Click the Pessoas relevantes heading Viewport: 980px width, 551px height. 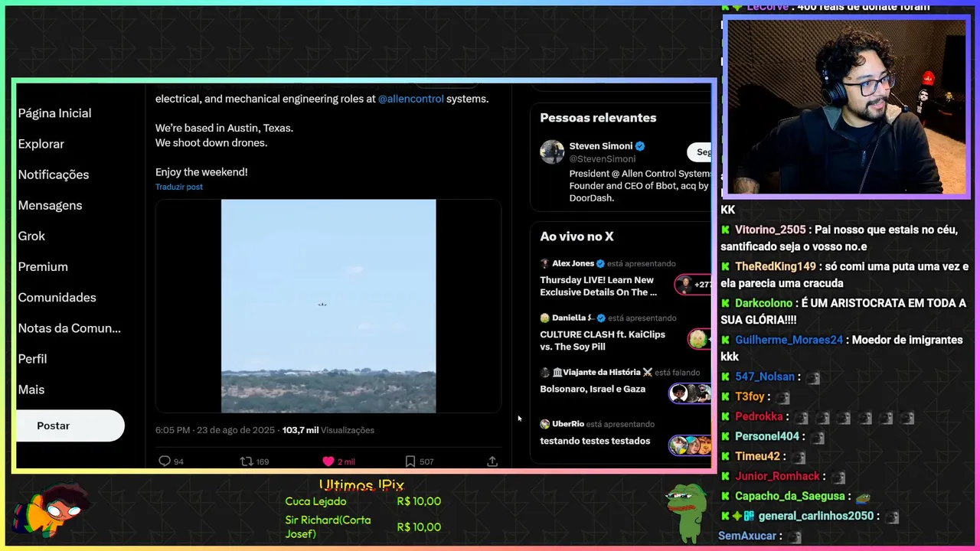tap(598, 118)
